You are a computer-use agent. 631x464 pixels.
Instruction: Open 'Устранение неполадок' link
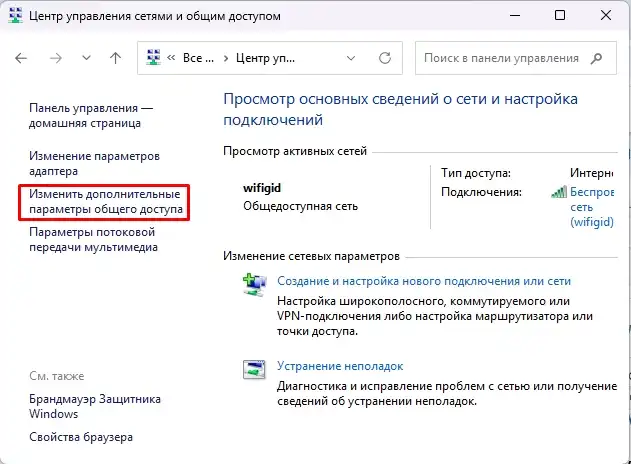(x=340, y=366)
